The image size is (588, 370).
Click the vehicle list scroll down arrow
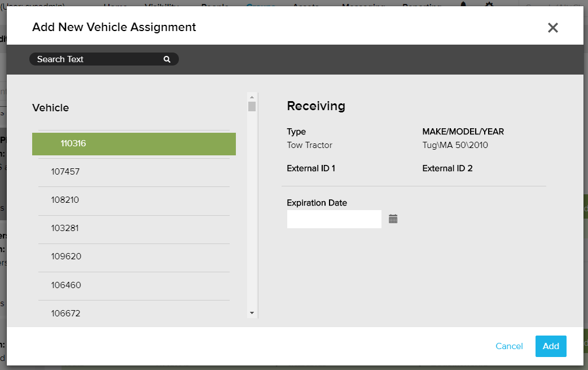click(252, 313)
